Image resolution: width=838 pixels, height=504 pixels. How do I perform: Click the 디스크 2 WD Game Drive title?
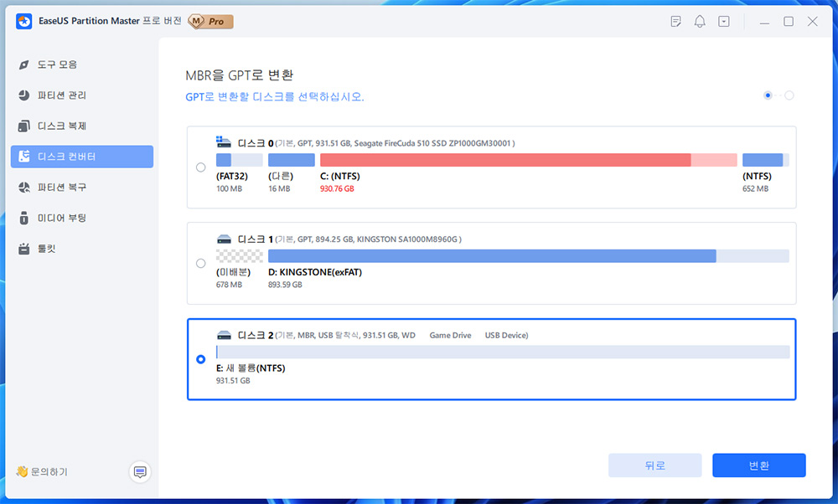(x=383, y=335)
